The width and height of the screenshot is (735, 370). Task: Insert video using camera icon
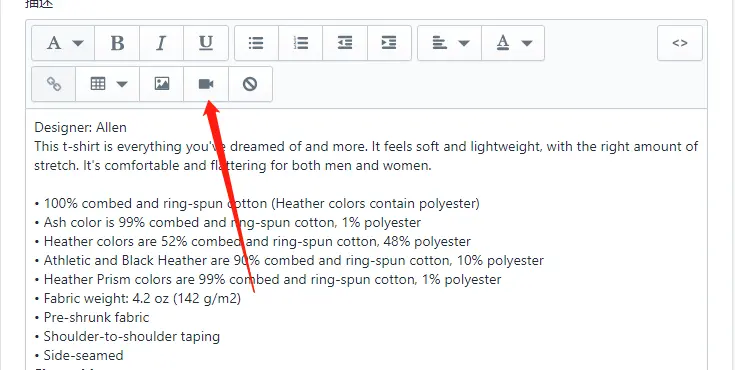[206, 84]
